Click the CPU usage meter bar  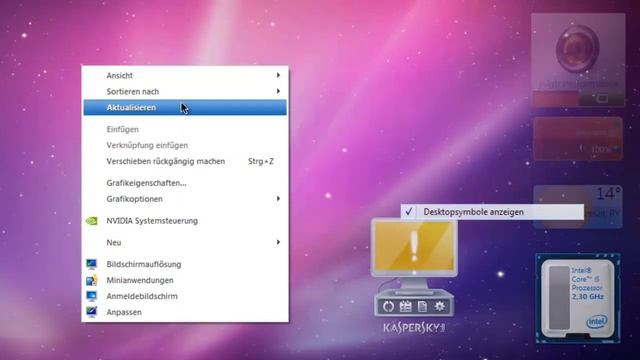point(559,298)
